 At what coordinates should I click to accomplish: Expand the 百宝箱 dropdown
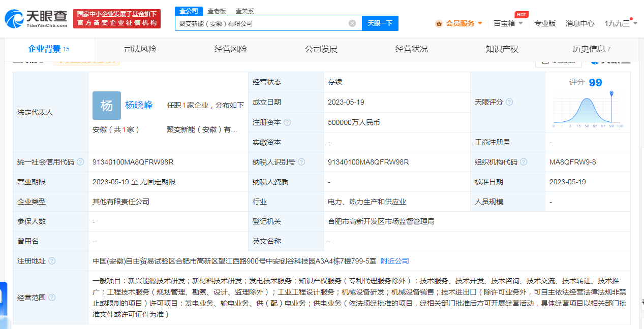[x=508, y=23]
